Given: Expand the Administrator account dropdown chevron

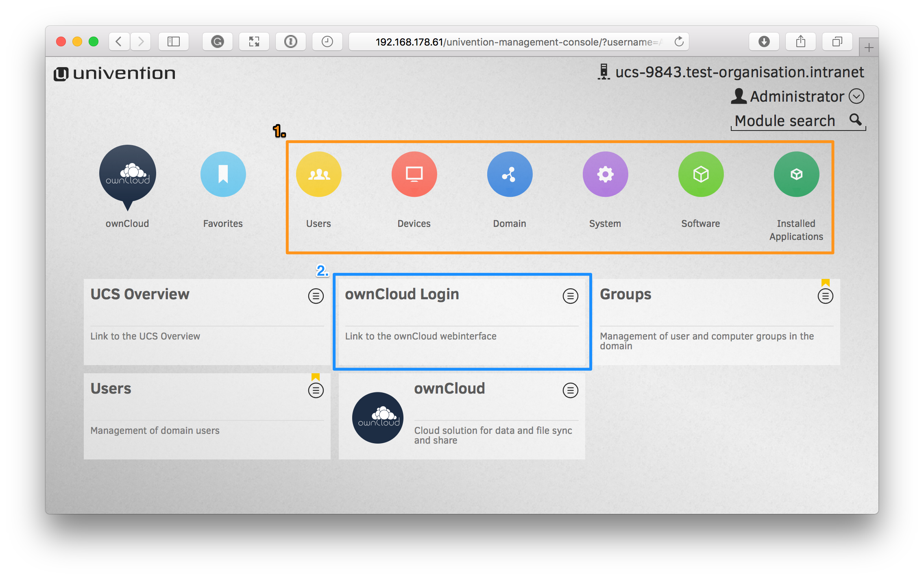Looking at the screenshot, I should pyautogui.click(x=857, y=96).
